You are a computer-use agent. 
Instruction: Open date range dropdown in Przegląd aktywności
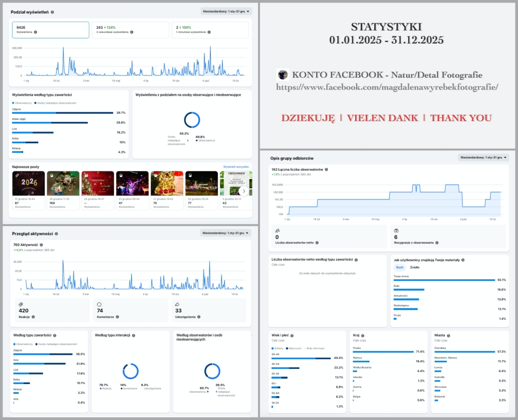click(226, 233)
